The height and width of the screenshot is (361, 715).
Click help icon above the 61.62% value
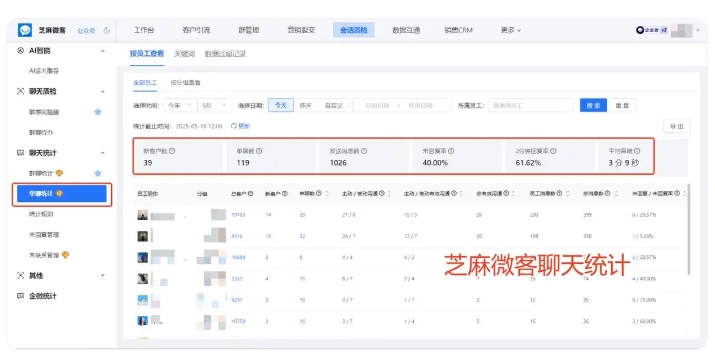point(553,151)
